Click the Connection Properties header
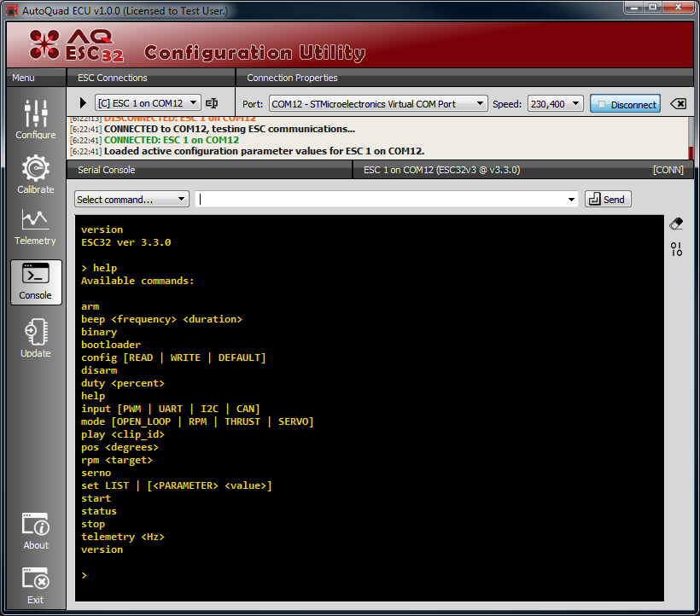The width and height of the screenshot is (700, 616). point(293,78)
